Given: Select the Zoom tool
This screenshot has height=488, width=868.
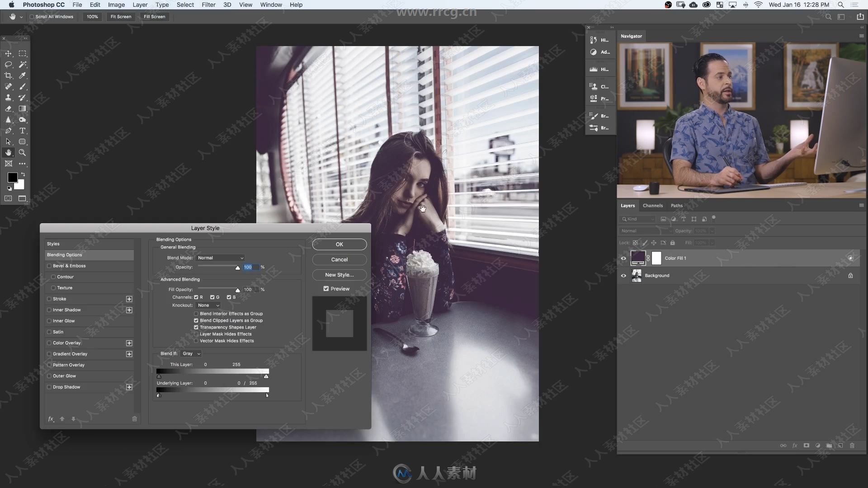Looking at the screenshot, I should [x=22, y=153].
